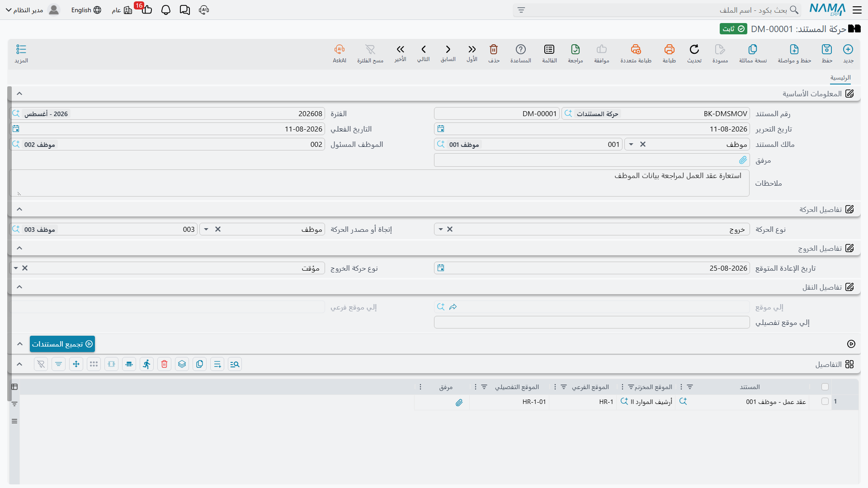868x488 pixels.
Task: Collapse the تفاصيل الحركة section
Action: click(x=19, y=209)
